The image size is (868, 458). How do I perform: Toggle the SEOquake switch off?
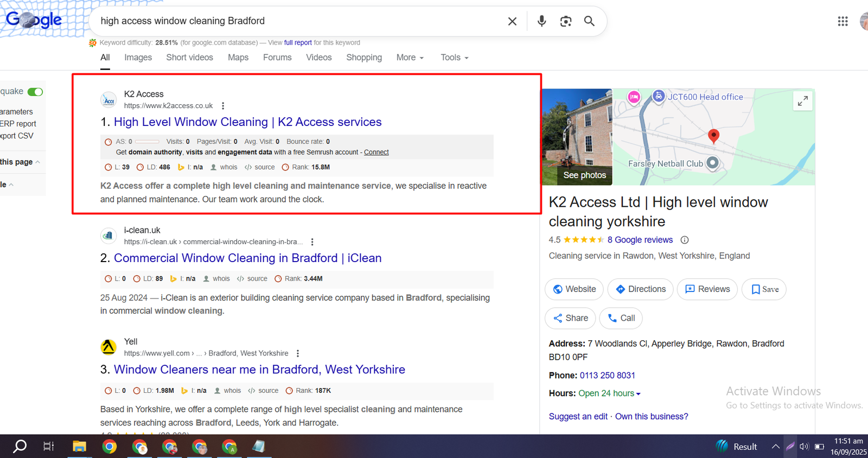[x=35, y=92]
